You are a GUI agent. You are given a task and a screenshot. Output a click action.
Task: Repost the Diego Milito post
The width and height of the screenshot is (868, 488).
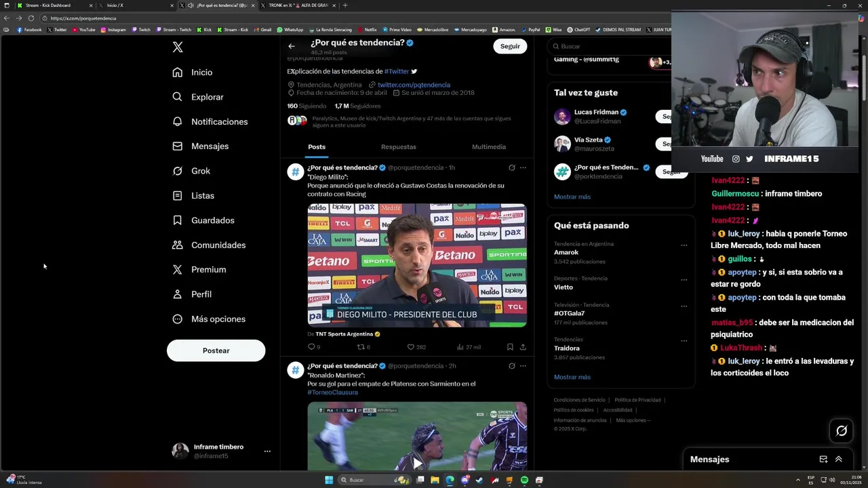pyautogui.click(x=363, y=347)
